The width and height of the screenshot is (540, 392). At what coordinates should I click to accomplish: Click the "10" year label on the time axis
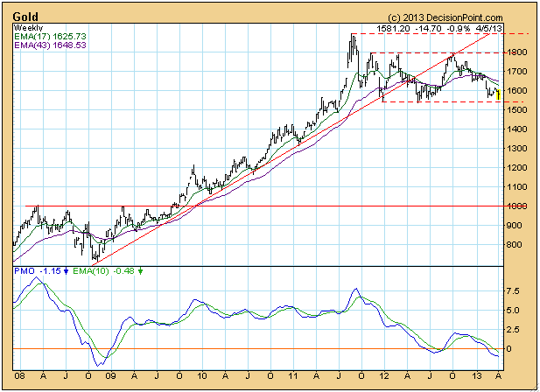click(x=202, y=375)
